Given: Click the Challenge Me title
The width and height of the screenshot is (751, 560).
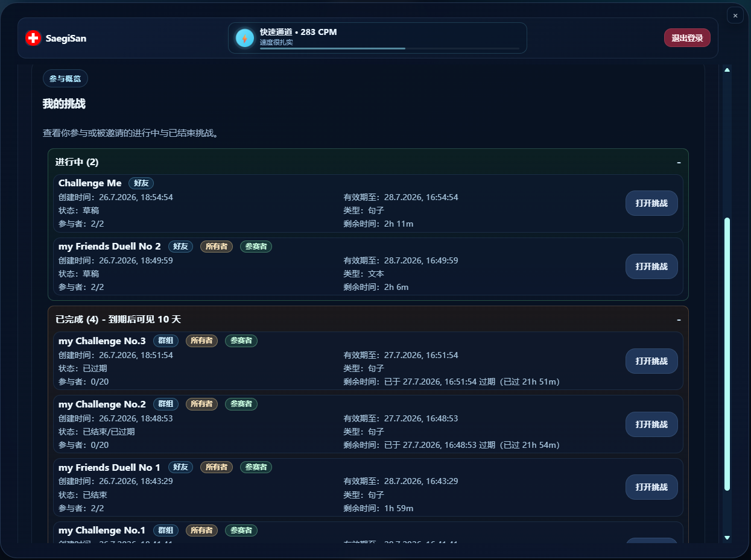Looking at the screenshot, I should tap(90, 183).
